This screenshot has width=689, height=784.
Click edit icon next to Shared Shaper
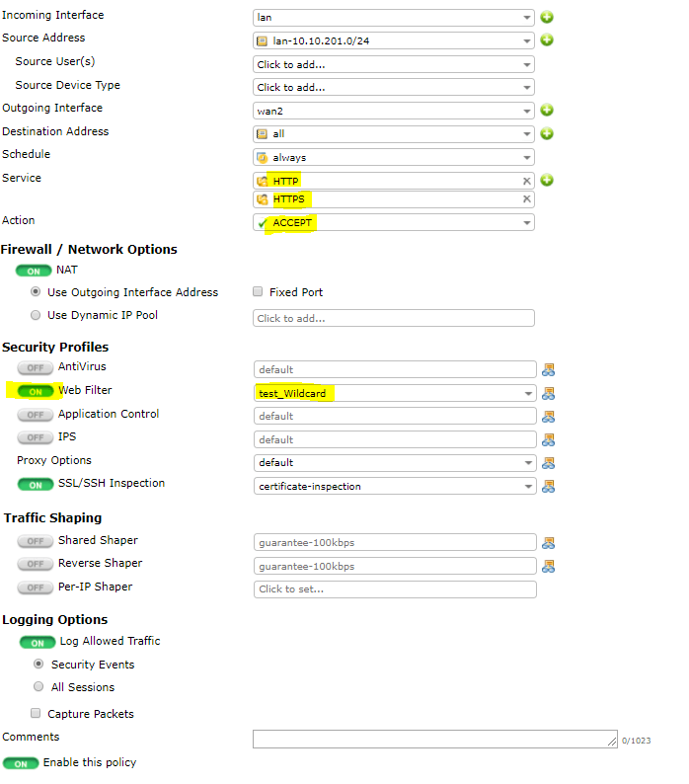click(x=549, y=542)
